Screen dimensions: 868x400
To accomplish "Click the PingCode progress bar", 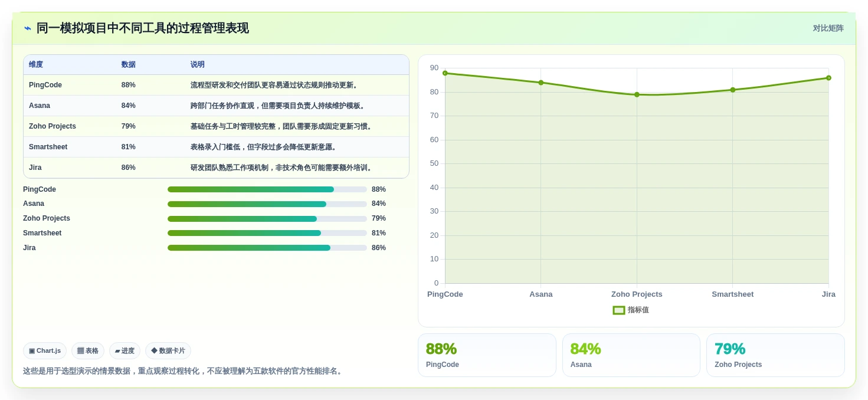I will point(267,189).
